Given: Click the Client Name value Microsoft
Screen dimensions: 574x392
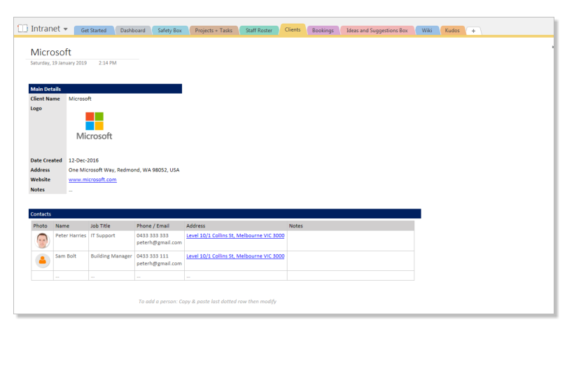Looking at the screenshot, I should (x=80, y=99).
